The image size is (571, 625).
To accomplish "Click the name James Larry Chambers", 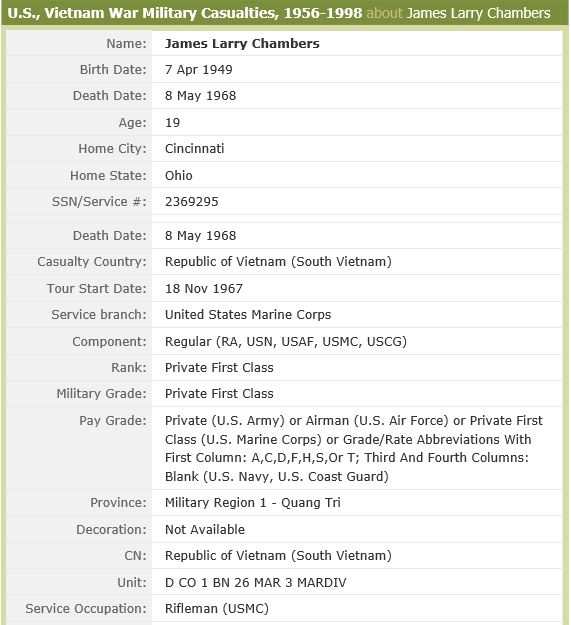I will (x=242, y=43).
